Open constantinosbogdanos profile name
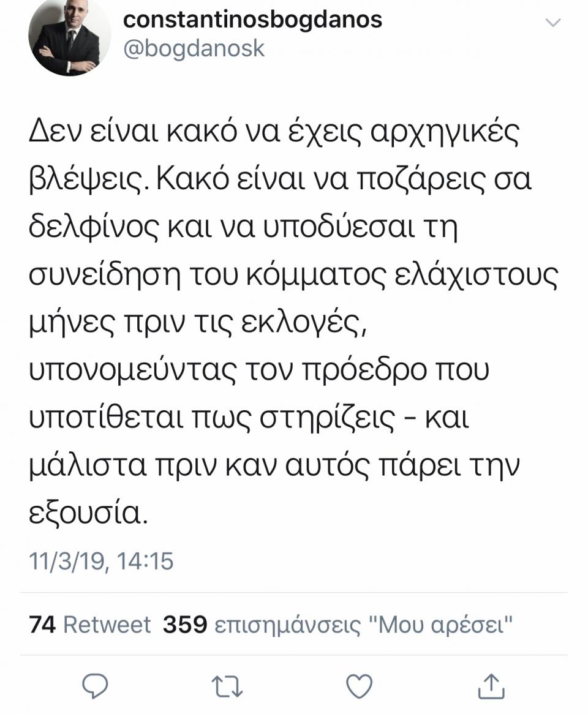The height and width of the screenshot is (714, 588). pos(253,18)
